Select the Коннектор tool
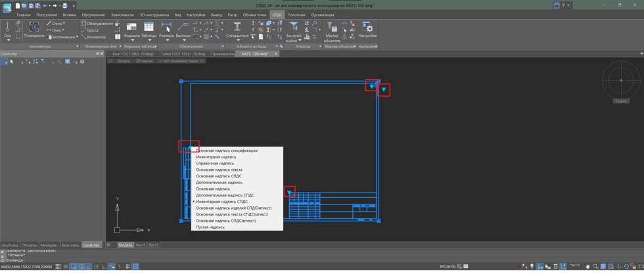The image size is (644, 276). click(93, 37)
